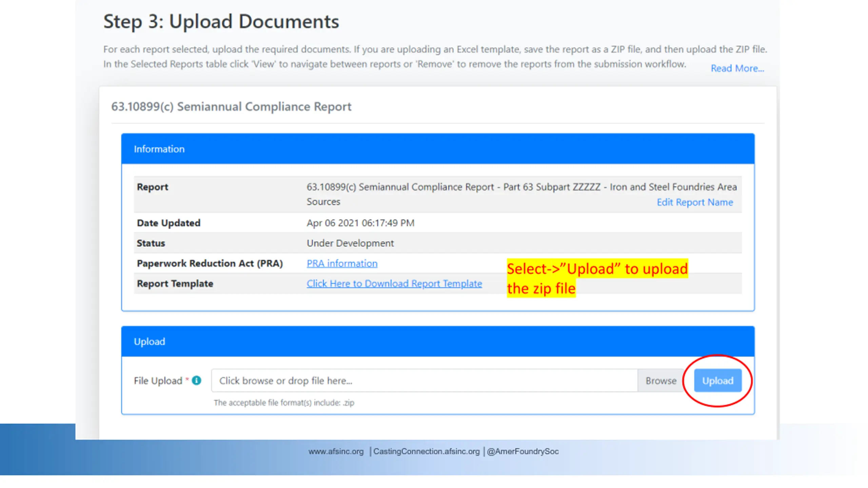Click Here to Download Report Template link
The image size is (868, 488).
pyautogui.click(x=394, y=284)
